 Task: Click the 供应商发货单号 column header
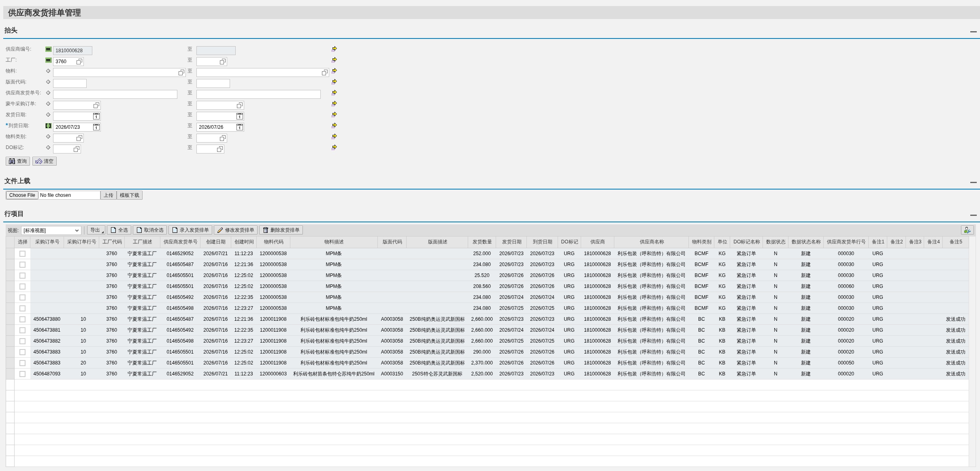180,242
